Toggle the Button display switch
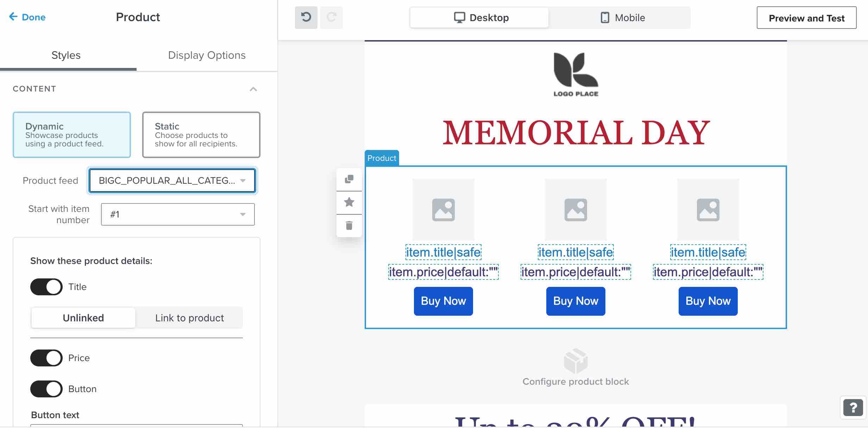868x428 pixels. pos(45,389)
